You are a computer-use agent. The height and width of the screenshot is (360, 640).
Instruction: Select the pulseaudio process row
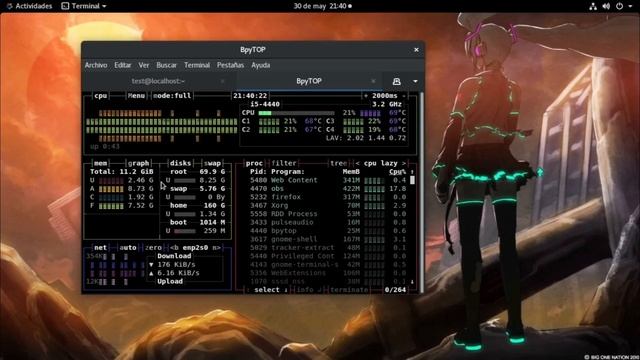click(328, 222)
